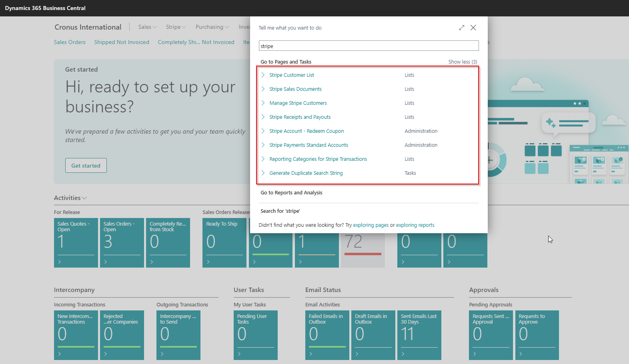
Task: Open Stripe Customer List page
Action: [x=292, y=75]
